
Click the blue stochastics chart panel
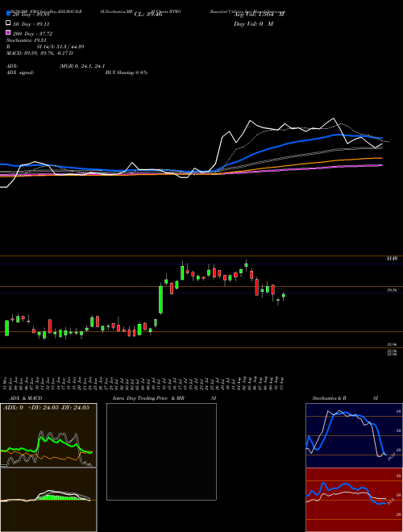(x=354, y=435)
